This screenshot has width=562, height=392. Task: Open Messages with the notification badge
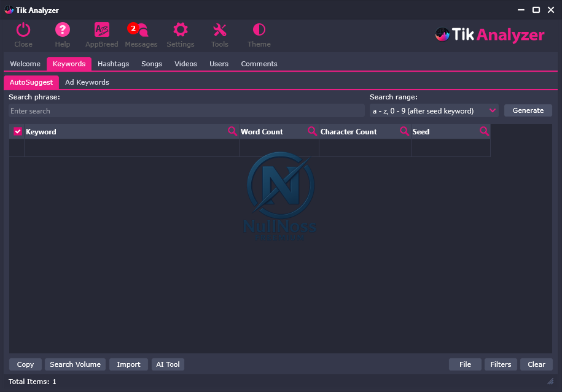click(141, 28)
